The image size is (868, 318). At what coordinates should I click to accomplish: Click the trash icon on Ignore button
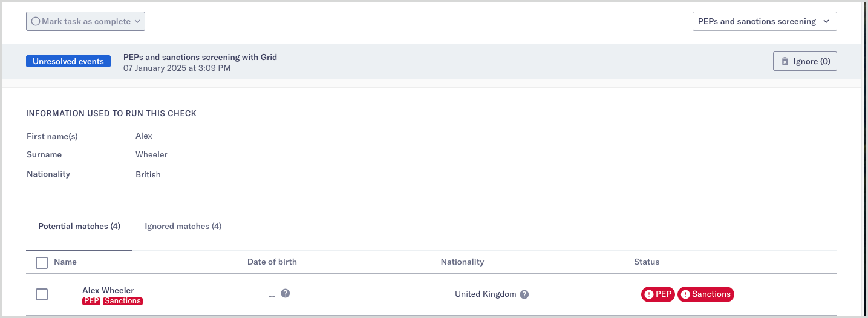[x=785, y=61]
